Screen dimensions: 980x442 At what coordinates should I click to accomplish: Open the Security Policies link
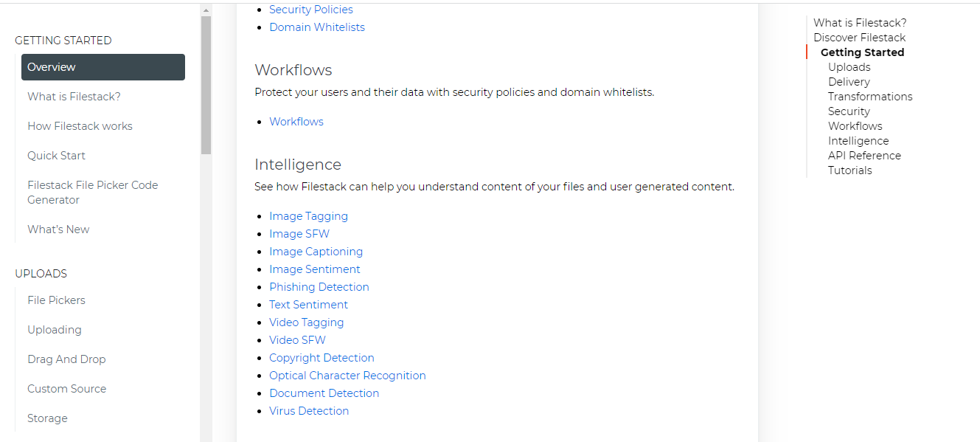(310, 10)
